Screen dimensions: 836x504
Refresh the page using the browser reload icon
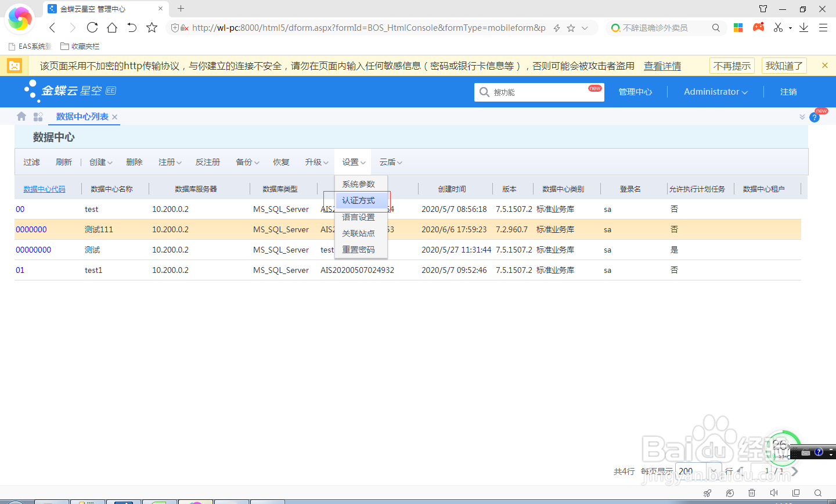coord(92,27)
